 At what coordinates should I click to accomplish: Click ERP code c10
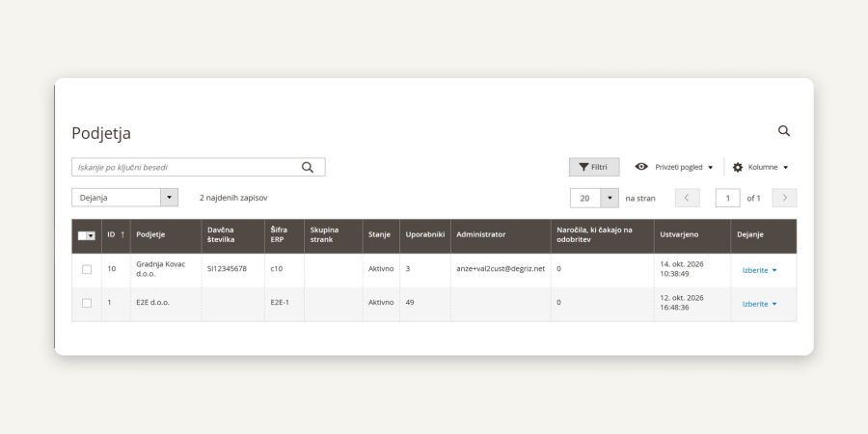pyautogui.click(x=276, y=269)
